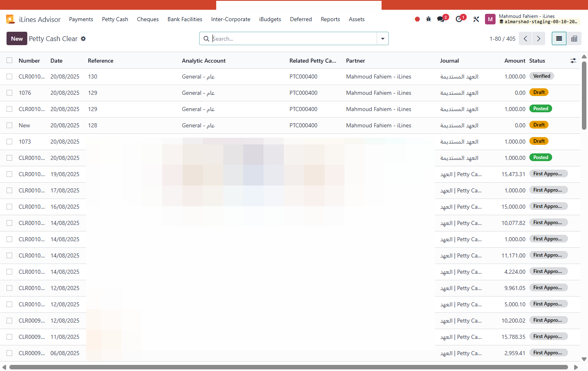
Task: Check the row with reference 130
Action: point(9,76)
